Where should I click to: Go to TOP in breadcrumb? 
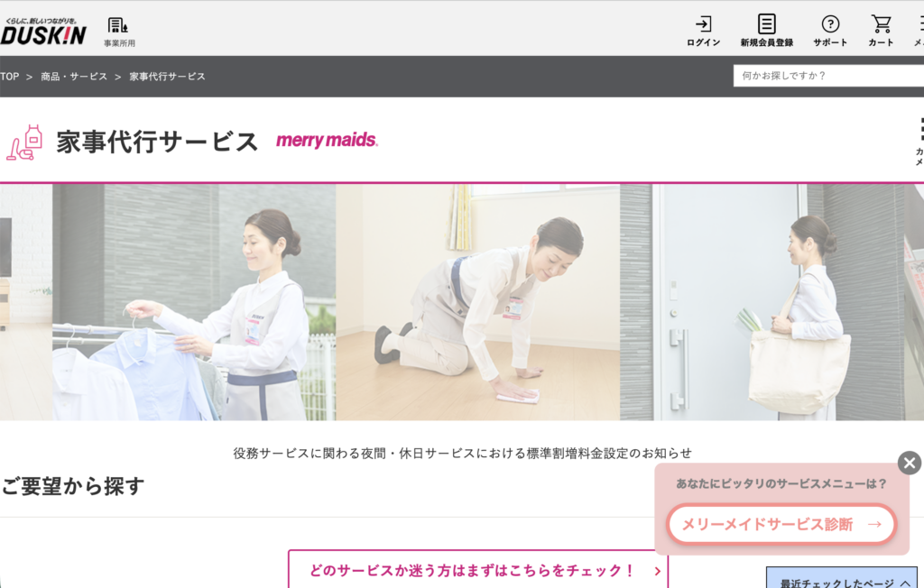pos(10,77)
